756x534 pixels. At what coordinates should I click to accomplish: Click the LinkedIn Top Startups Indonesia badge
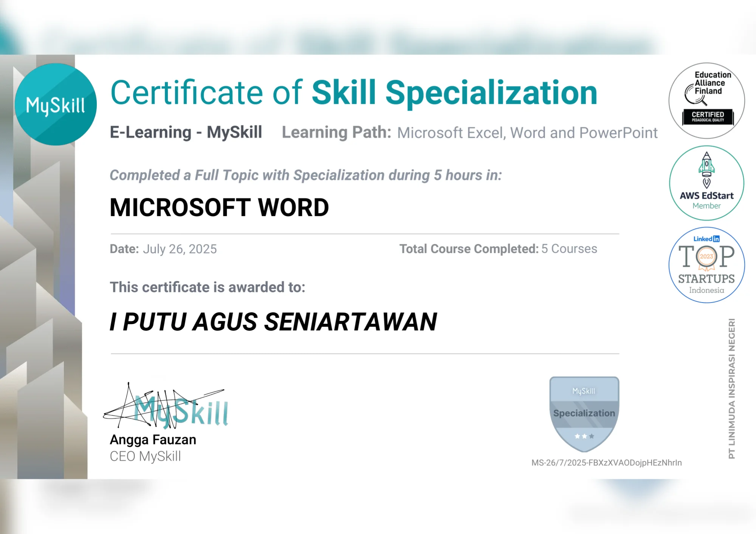pyautogui.click(x=706, y=265)
